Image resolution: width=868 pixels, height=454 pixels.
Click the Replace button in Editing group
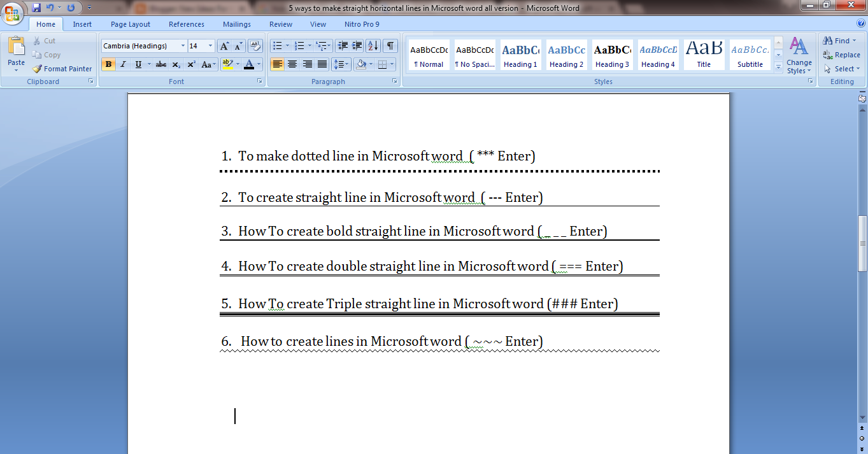coord(842,55)
